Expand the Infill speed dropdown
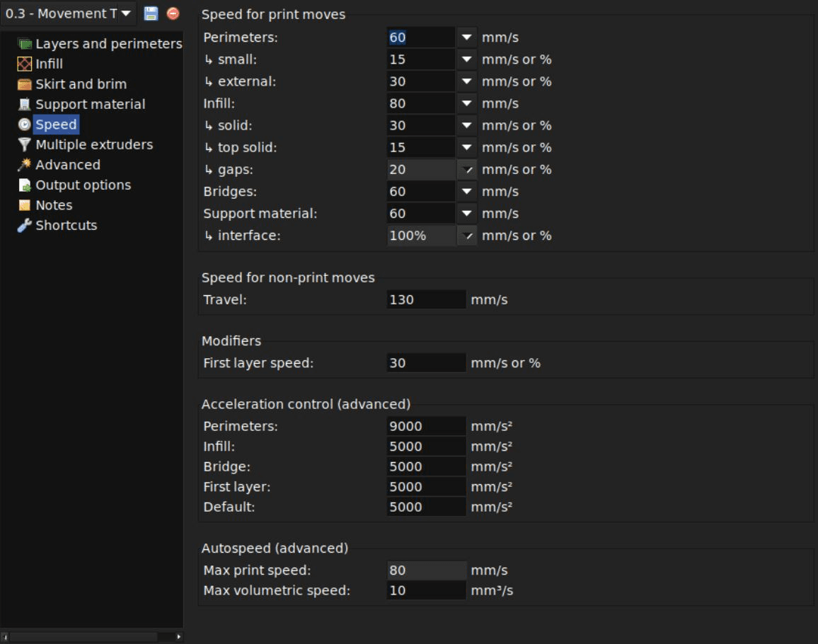Screen dimensions: 818x644 pos(466,103)
